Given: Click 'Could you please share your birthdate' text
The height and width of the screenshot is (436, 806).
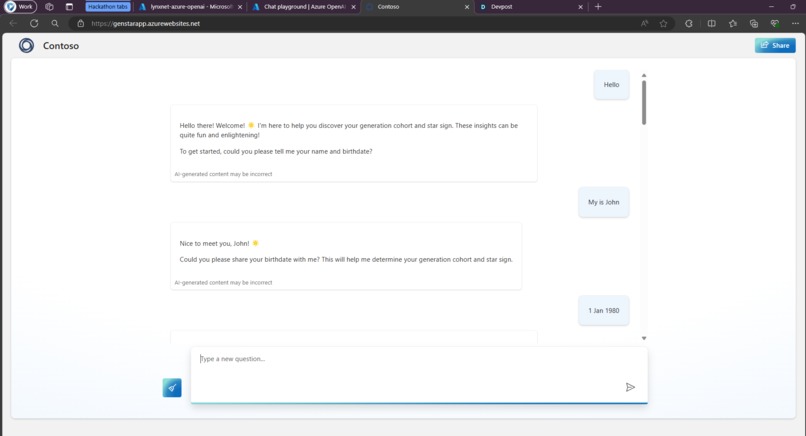Looking at the screenshot, I should coord(346,259).
